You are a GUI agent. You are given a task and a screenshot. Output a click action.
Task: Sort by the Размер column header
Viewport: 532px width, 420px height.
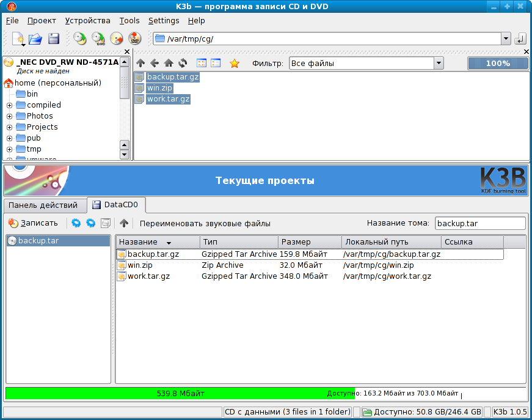310,242
